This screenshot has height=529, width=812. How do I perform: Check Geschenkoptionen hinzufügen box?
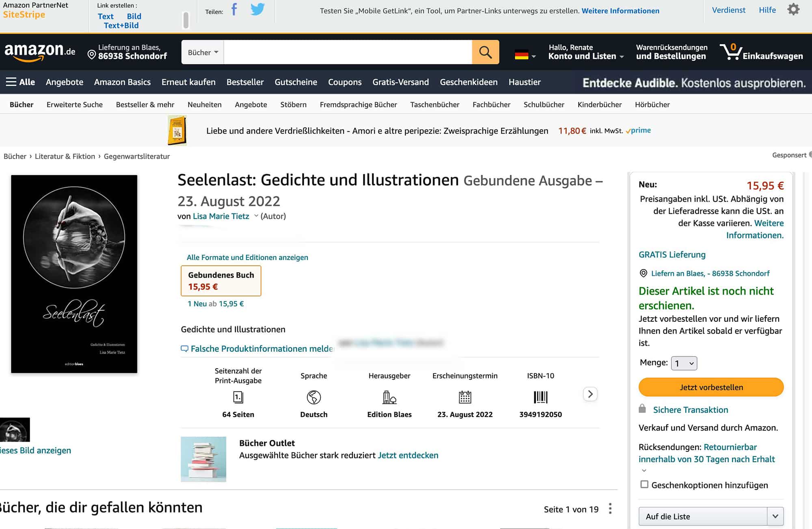tap(644, 484)
